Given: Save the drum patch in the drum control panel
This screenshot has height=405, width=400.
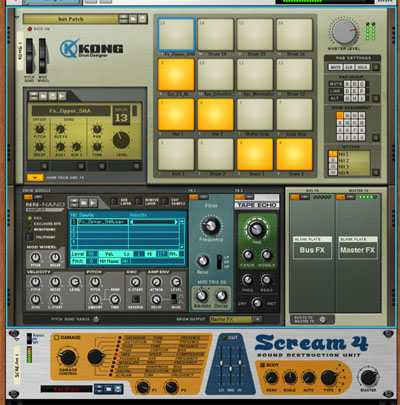Looking at the screenshot, I should click(53, 96).
